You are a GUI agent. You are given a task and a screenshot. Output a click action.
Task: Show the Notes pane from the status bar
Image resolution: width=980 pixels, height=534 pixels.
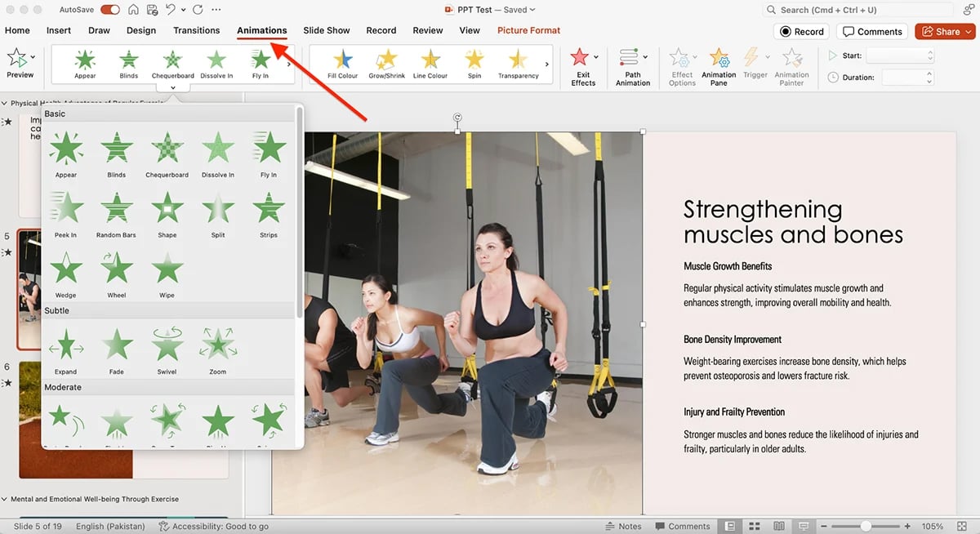point(623,526)
